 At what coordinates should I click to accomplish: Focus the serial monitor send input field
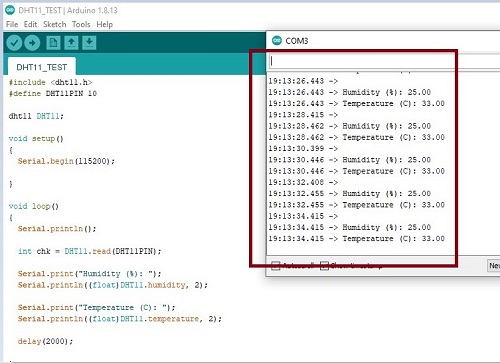tap(384, 61)
